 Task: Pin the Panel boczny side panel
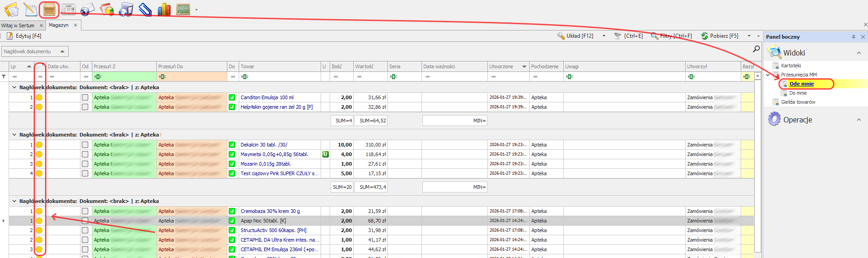tap(853, 37)
